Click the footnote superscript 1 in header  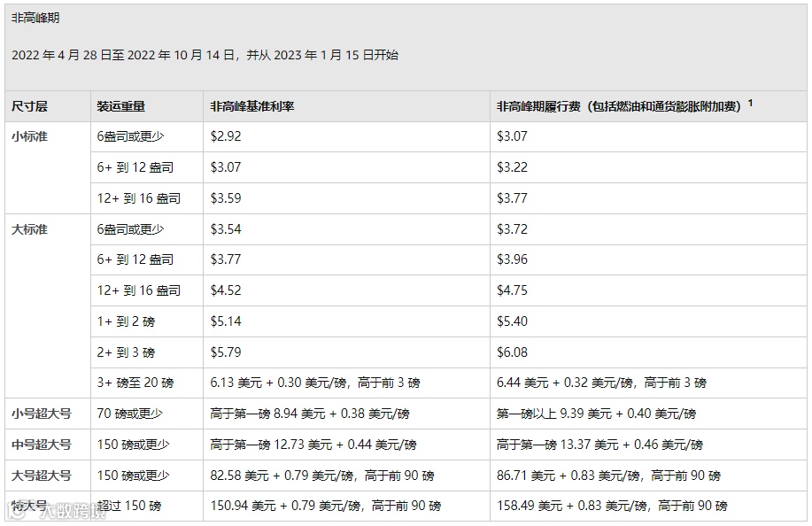[x=750, y=103]
